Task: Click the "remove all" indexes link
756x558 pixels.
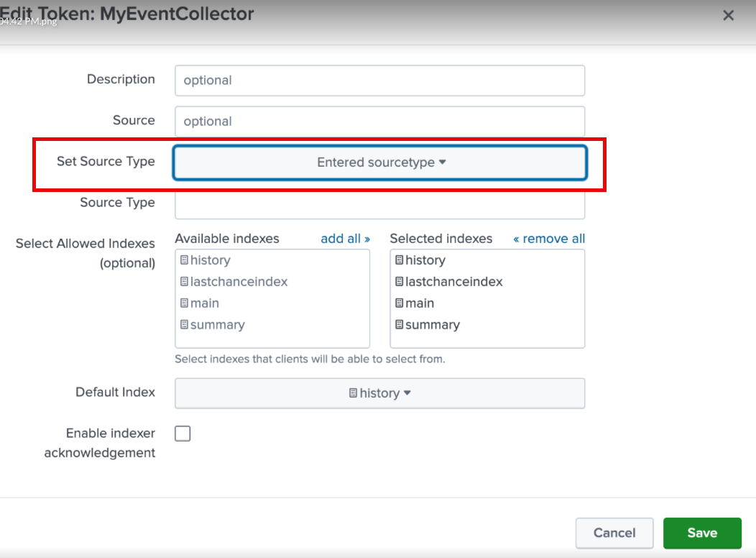Action: tap(549, 239)
